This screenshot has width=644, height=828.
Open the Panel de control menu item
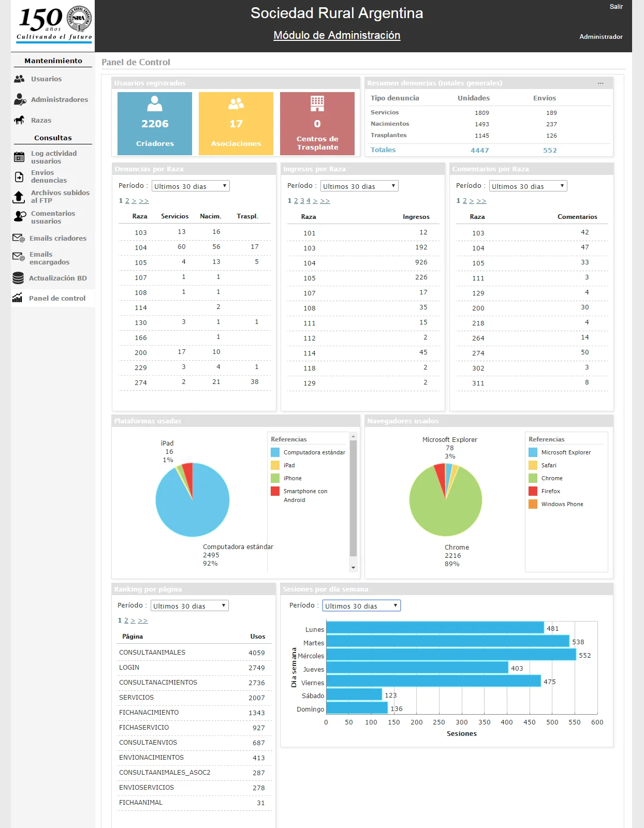click(x=57, y=299)
